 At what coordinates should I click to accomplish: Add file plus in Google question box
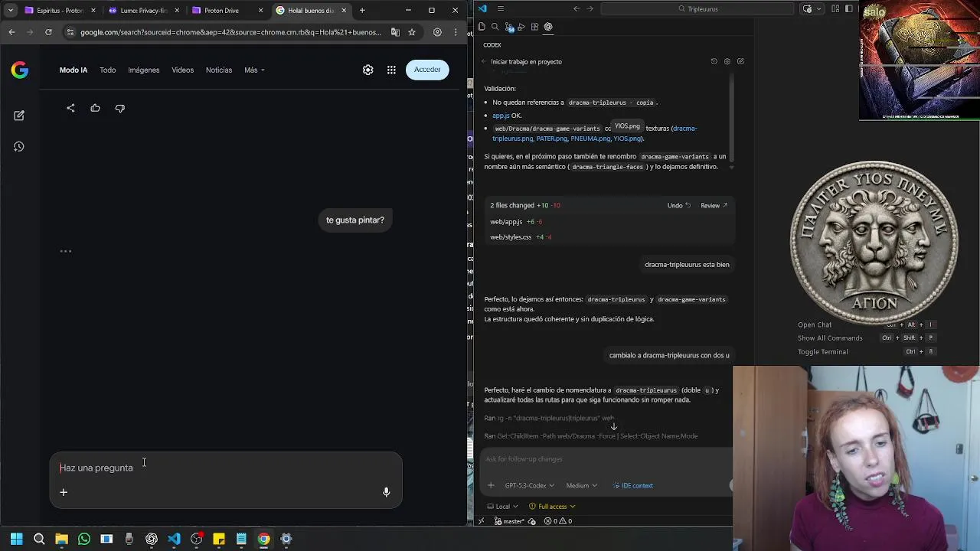tap(64, 492)
